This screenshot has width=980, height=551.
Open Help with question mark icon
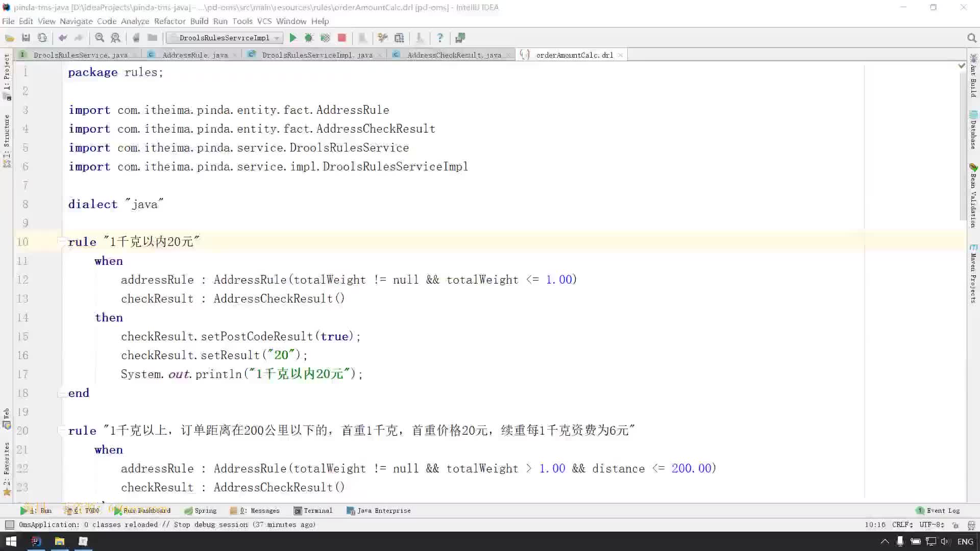pyautogui.click(x=440, y=38)
